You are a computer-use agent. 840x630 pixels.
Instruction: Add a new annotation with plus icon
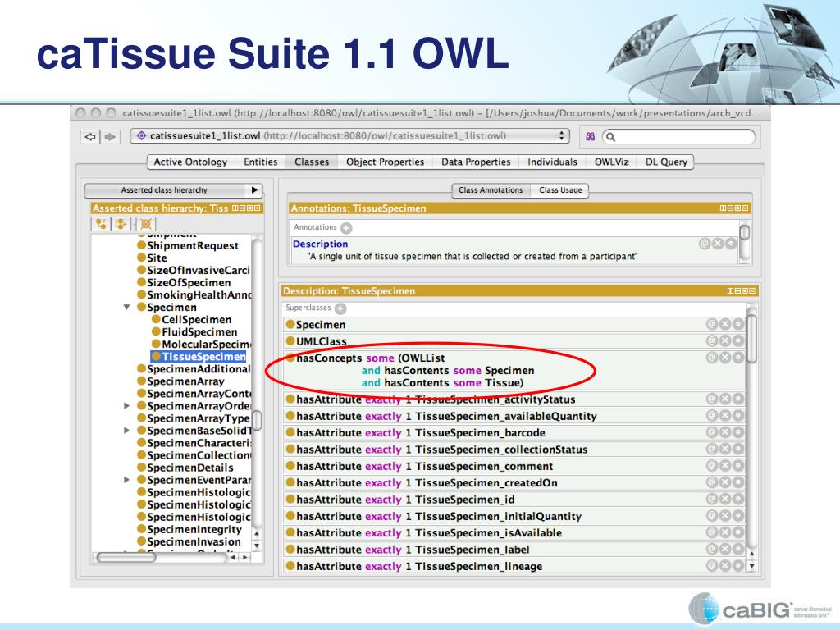(x=347, y=228)
